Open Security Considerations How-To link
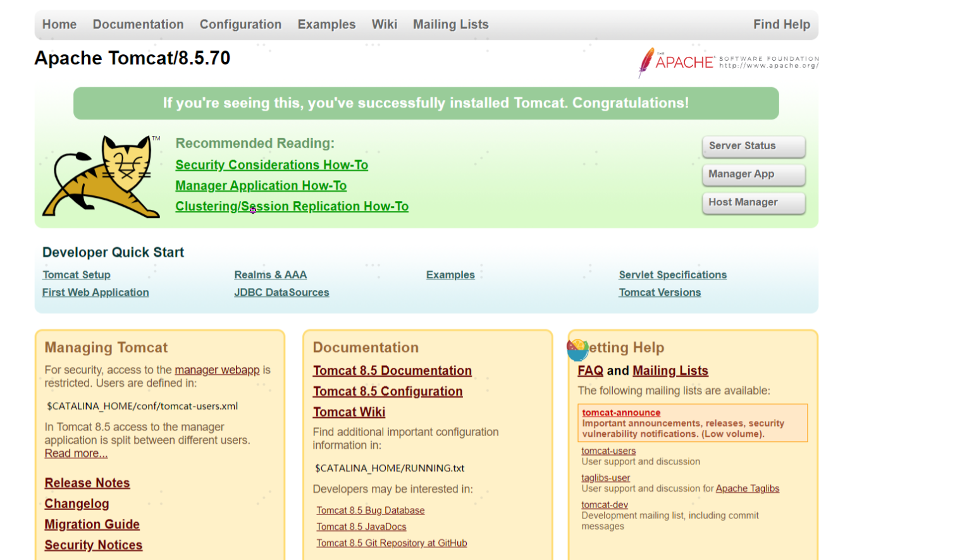962x560 pixels. 272,165
